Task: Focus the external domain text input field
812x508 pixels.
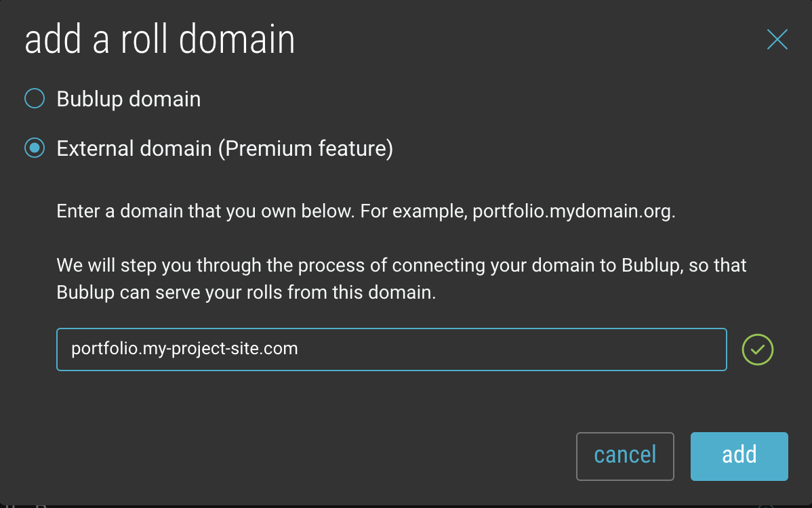Action: (x=392, y=350)
